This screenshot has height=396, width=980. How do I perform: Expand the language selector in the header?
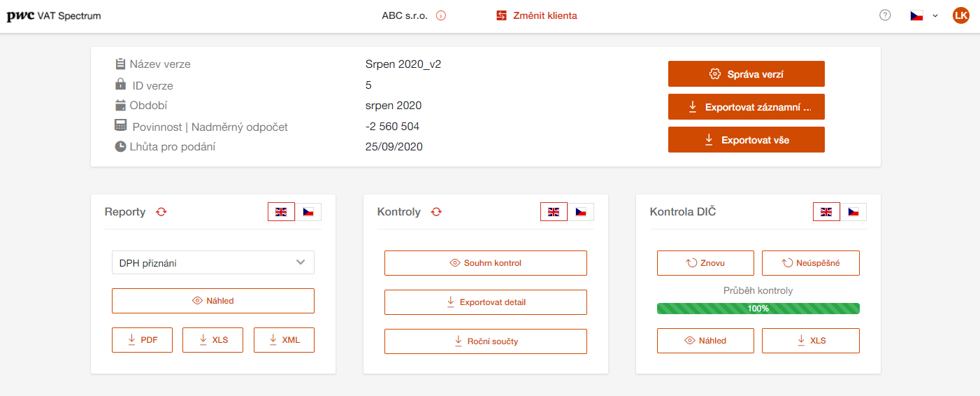coord(924,15)
